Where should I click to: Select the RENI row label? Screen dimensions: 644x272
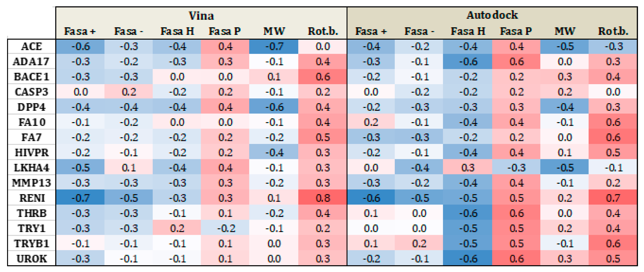(x=32, y=198)
